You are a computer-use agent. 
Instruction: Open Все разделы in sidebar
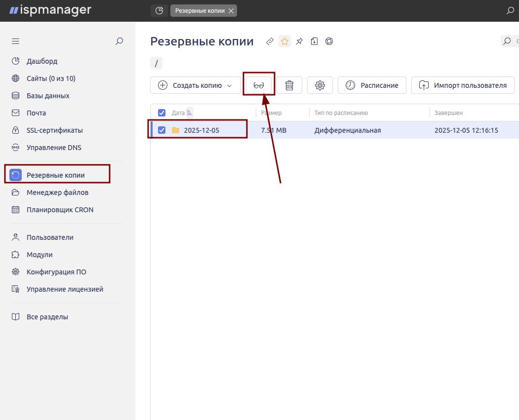(47, 317)
